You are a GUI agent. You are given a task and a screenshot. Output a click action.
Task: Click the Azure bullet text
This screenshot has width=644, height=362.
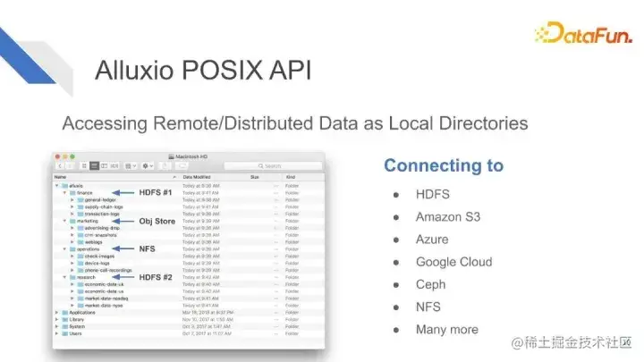[432, 240]
